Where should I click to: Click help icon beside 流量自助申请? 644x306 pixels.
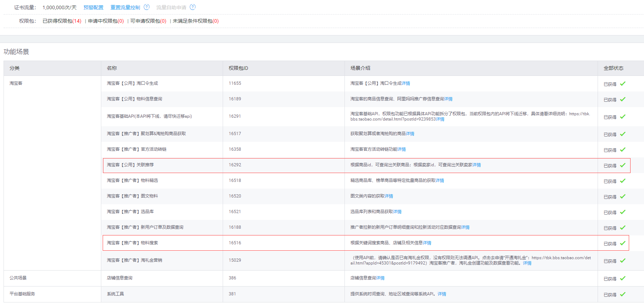(193, 7)
